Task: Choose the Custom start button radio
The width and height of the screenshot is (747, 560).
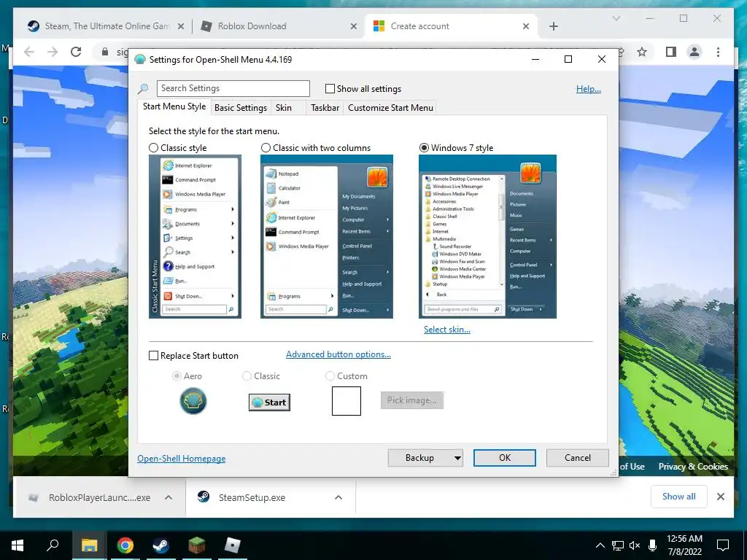Action: 330,376
